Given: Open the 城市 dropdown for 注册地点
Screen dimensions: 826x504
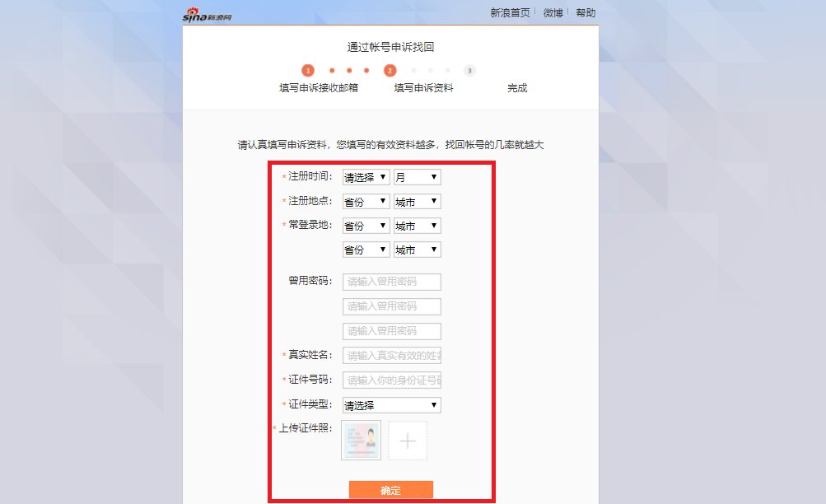Looking at the screenshot, I should coord(417,201).
